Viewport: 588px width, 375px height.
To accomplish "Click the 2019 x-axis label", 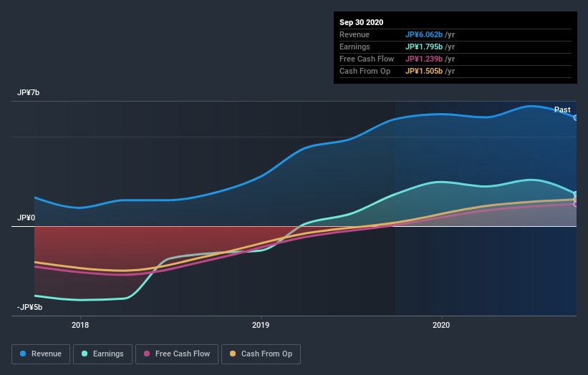I will click(261, 325).
